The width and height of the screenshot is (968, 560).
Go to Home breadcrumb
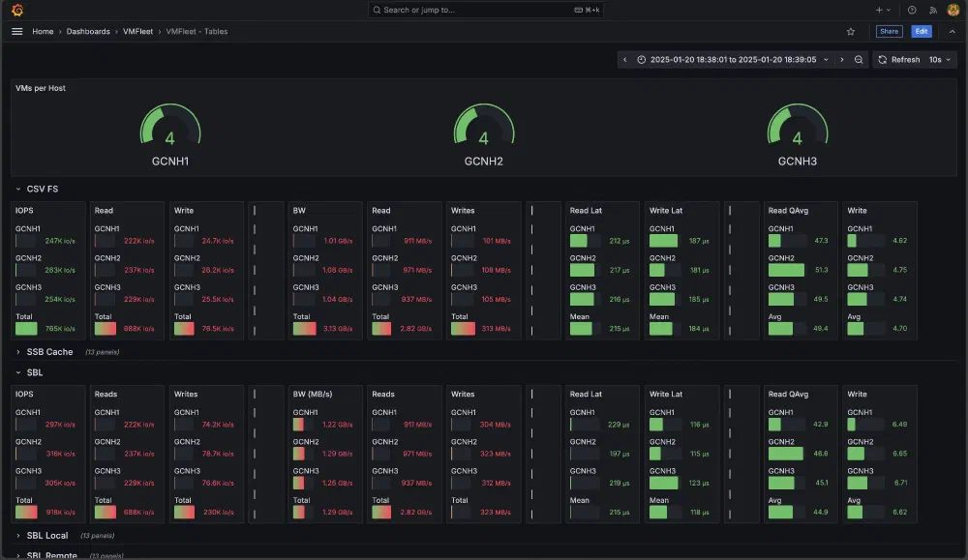43,32
